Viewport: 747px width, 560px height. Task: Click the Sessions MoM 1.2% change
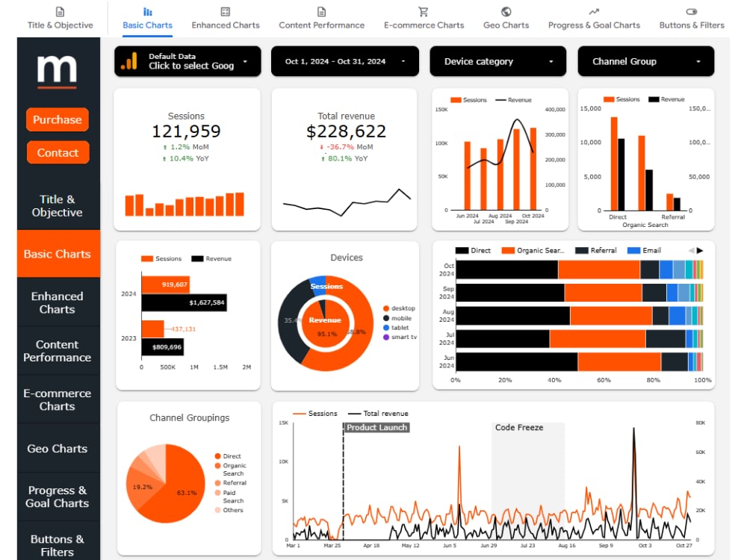186,147
